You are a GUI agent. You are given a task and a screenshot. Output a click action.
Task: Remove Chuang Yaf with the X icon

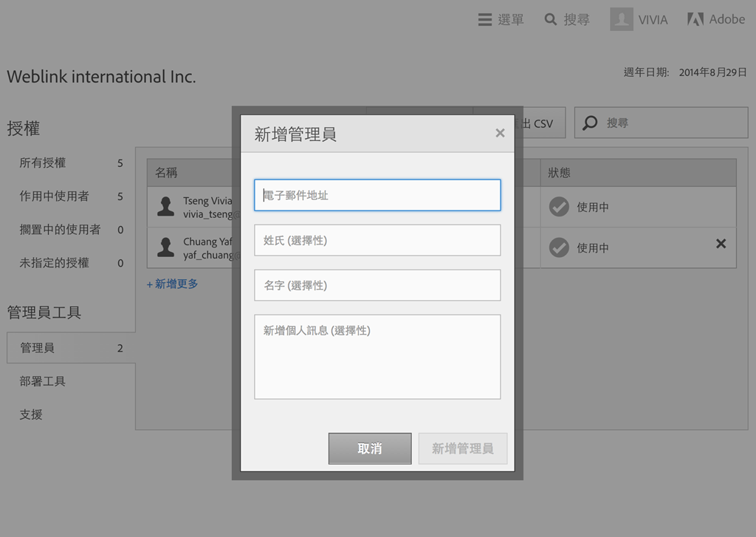click(721, 244)
